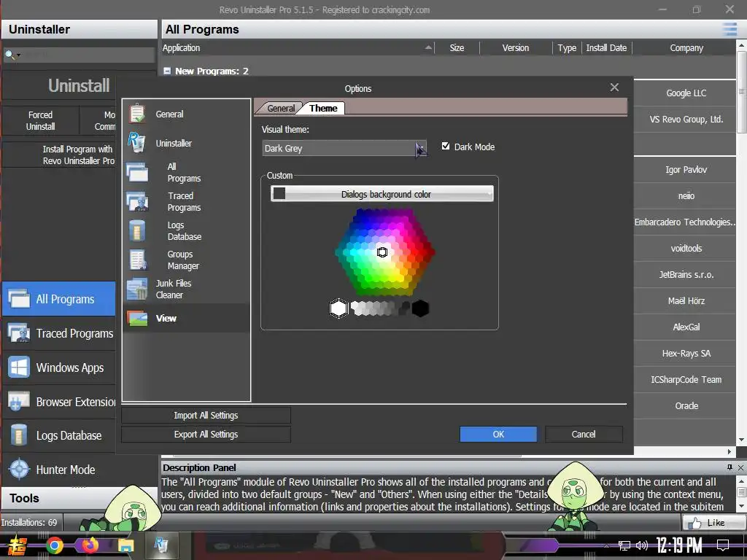Pick the white hexagon swatch
Image resolution: width=747 pixels, height=560 pixels.
pyautogui.click(x=338, y=308)
